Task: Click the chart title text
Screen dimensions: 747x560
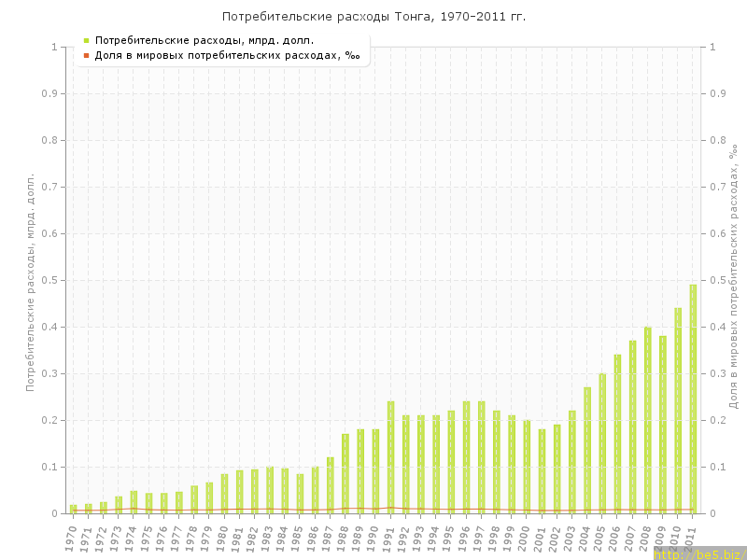Action: tap(373, 17)
